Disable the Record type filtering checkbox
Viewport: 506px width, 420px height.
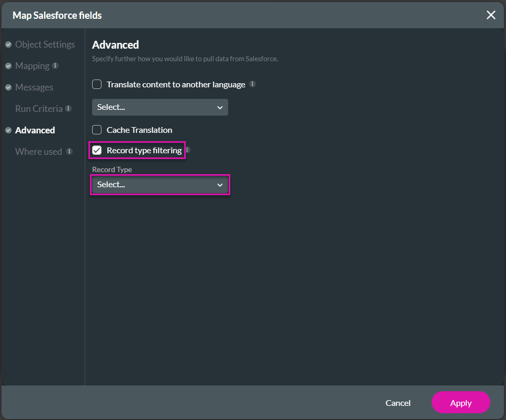[97, 150]
